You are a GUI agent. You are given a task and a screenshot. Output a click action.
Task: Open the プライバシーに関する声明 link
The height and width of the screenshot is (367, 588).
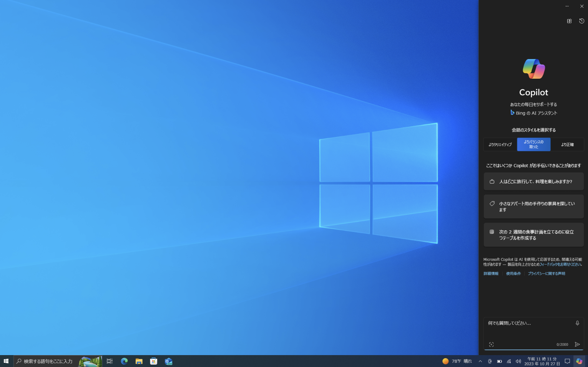[546, 274]
